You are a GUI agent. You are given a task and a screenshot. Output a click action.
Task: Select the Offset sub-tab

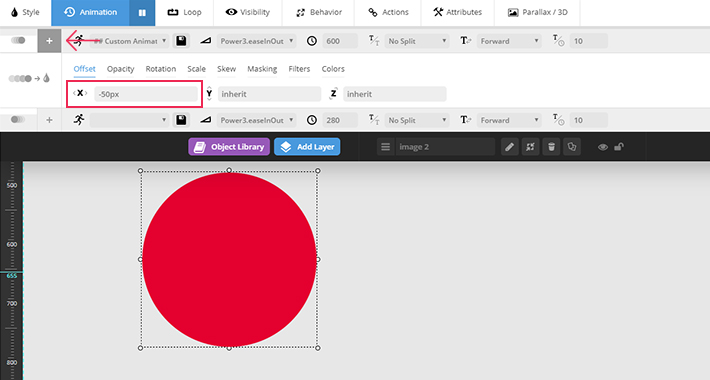click(x=84, y=69)
